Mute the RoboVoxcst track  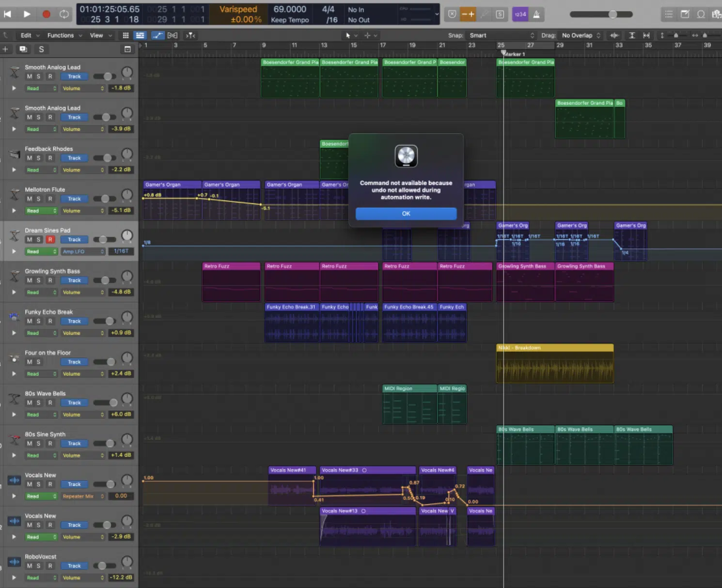30,566
